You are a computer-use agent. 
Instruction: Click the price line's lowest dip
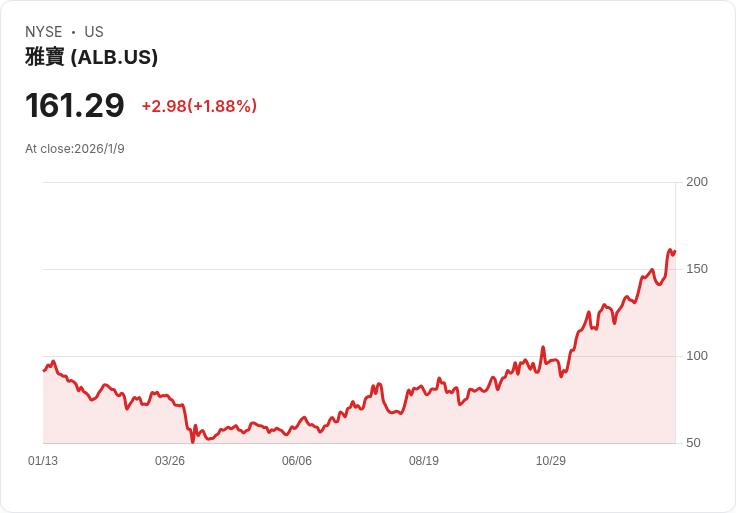click(193, 441)
